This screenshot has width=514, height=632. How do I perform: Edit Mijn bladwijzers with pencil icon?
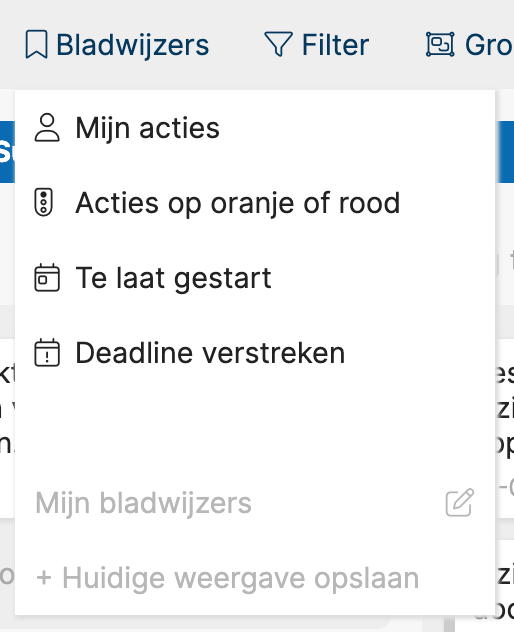460,502
